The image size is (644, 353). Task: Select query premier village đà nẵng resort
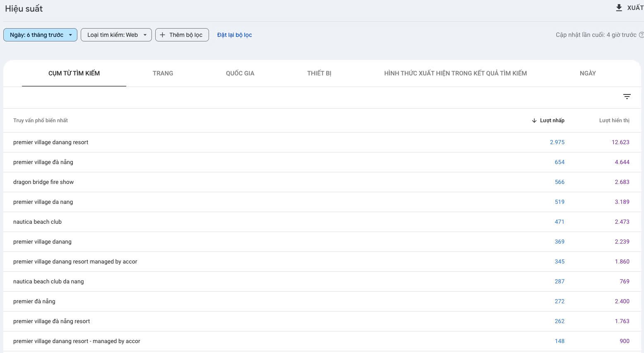pos(52,321)
